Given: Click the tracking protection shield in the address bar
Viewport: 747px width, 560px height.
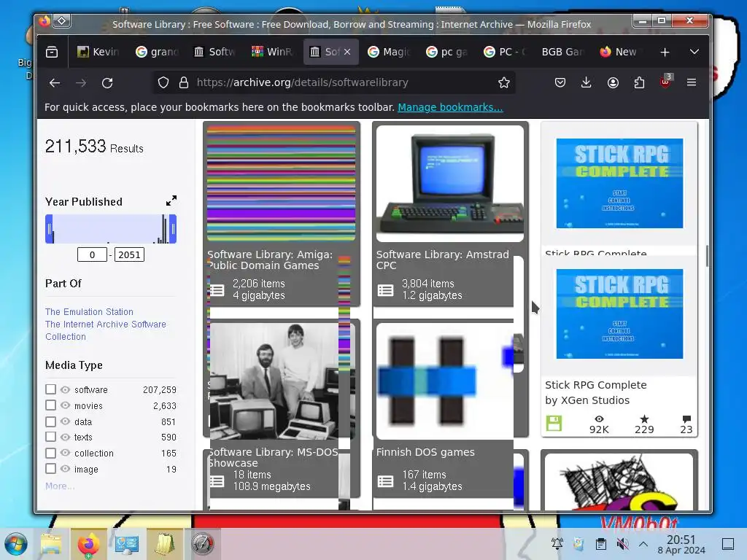Looking at the screenshot, I should point(163,83).
